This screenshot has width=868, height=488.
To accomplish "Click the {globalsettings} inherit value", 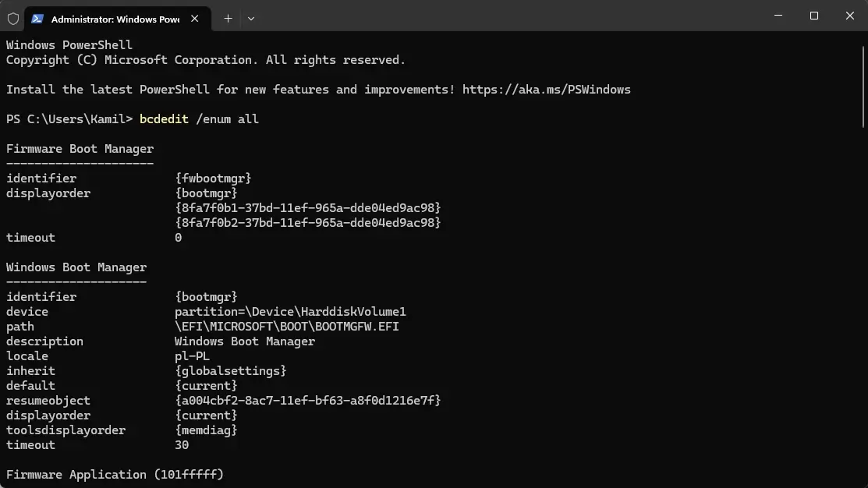I will pos(230,371).
